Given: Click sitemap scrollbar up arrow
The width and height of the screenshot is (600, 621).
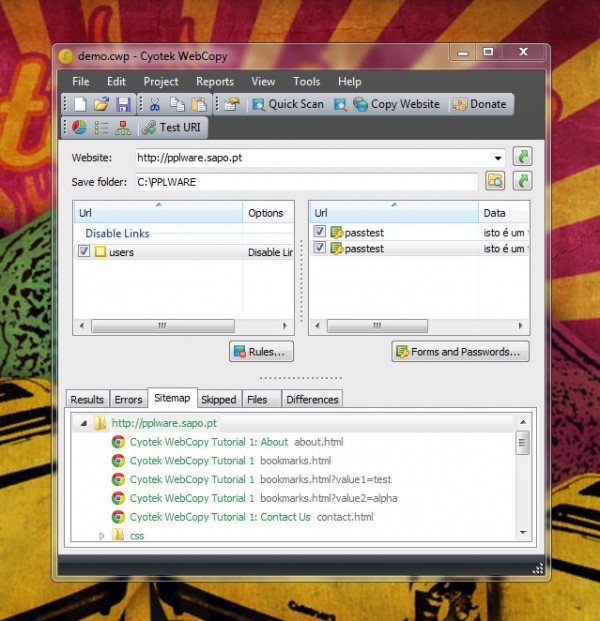Looking at the screenshot, I should (523, 422).
